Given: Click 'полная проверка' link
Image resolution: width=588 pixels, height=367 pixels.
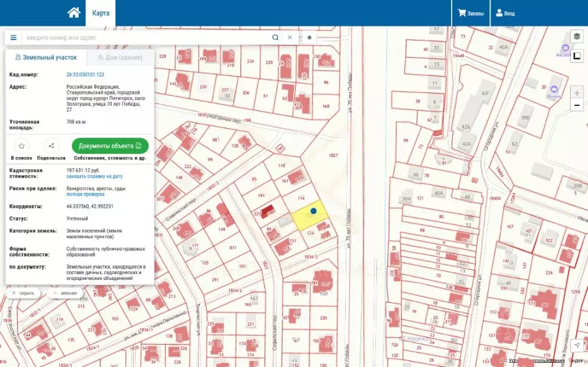Looking at the screenshot, I should click(x=85, y=195).
